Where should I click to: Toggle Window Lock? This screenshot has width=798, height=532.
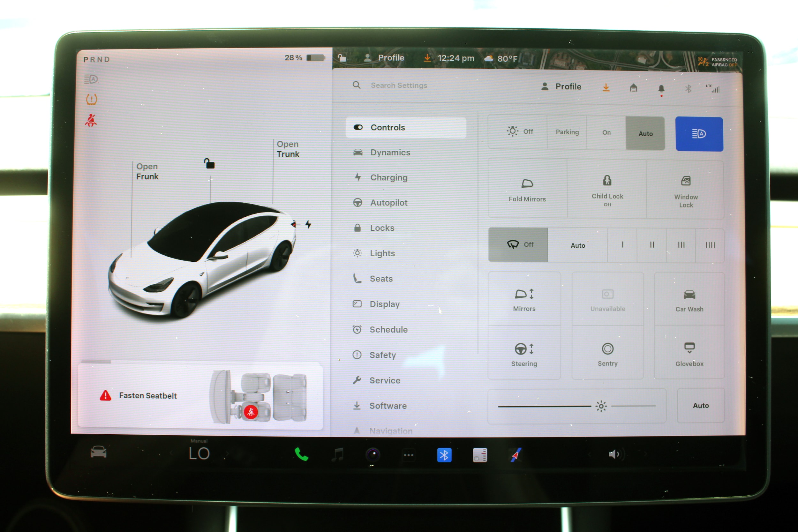pyautogui.click(x=685, y=190)
